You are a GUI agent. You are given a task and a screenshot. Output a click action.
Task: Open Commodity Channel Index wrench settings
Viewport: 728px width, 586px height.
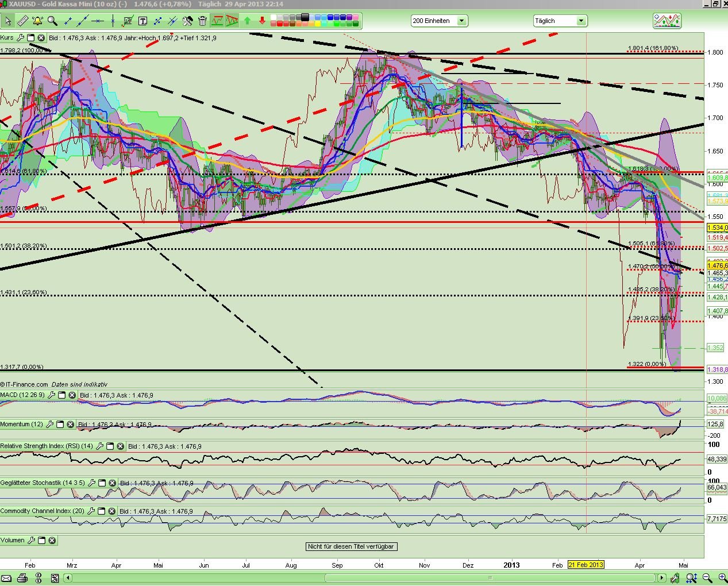[x=91, y=511]
